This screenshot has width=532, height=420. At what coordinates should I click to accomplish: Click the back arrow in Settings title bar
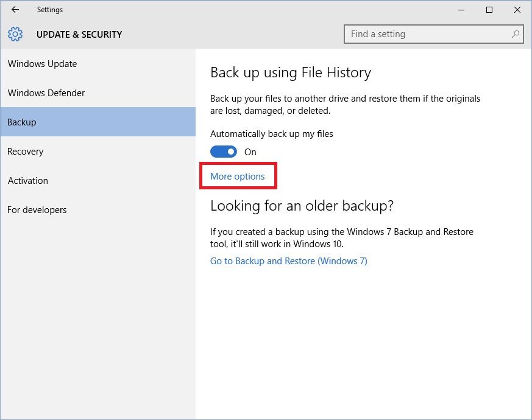tap(15, 10)
